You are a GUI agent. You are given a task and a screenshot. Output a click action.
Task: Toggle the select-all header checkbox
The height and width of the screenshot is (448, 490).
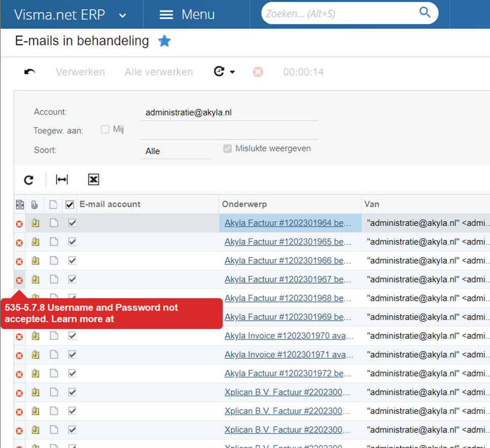click(69, 205)
